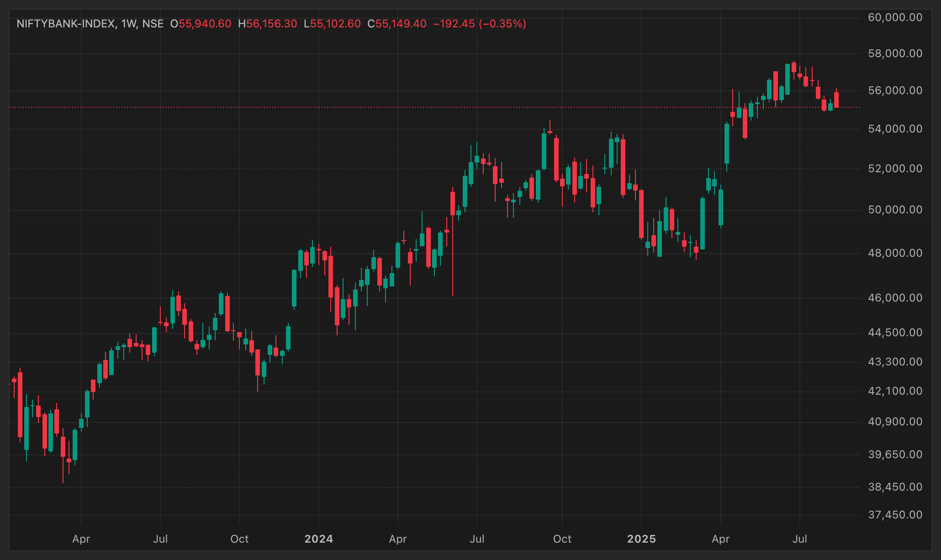Screen dimensions: 941x560
Task: Click the 56,000.00 price axis label
Action: click(x=895, y=90)
